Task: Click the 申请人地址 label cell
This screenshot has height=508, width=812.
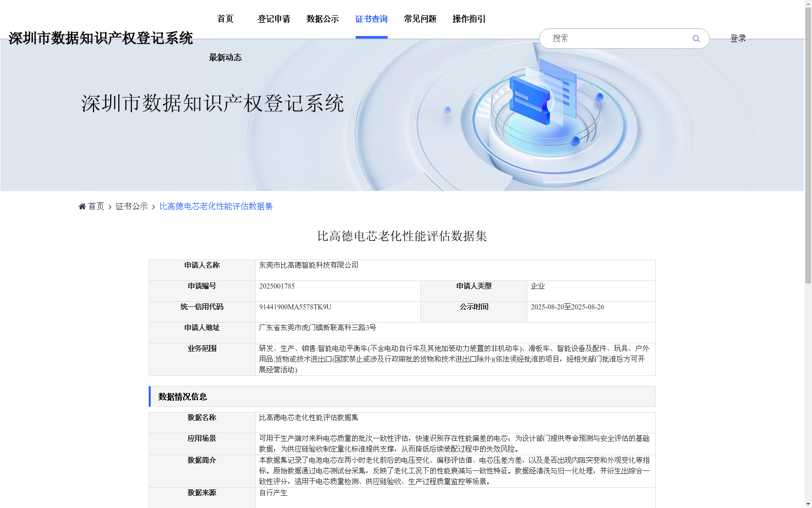Action: tap(202, 333)
